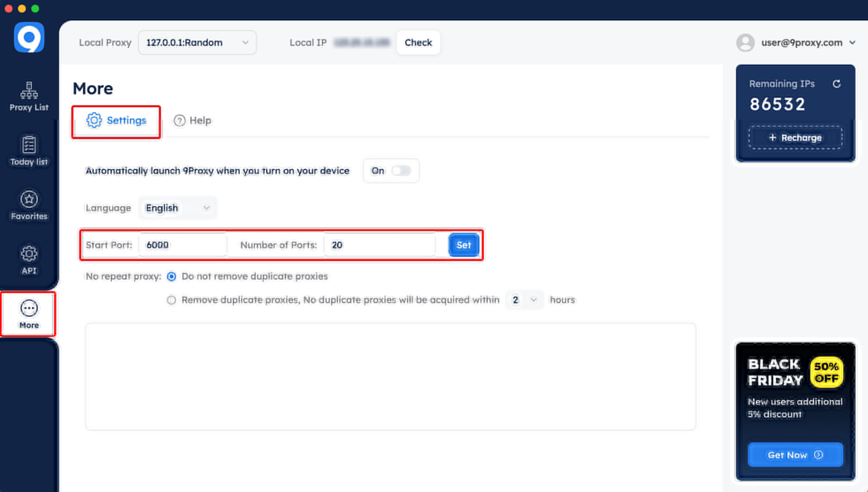Toggle auto-launch 9Proxy switch on
Screen dimensions: 868x492
401,171
